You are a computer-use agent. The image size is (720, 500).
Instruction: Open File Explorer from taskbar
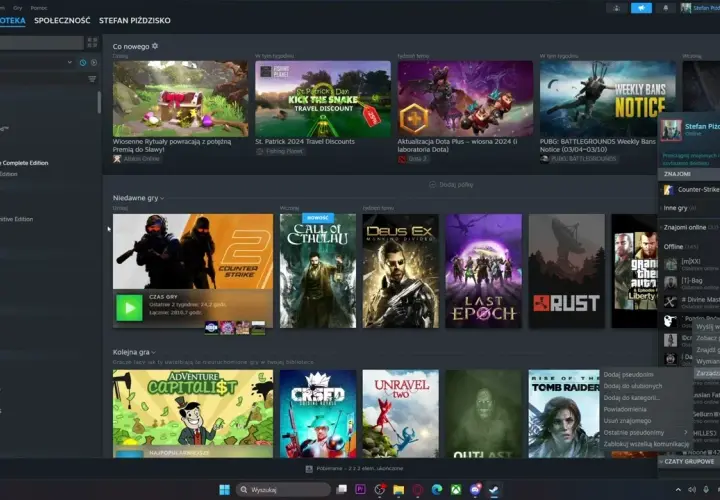click(x=399, y=489)
